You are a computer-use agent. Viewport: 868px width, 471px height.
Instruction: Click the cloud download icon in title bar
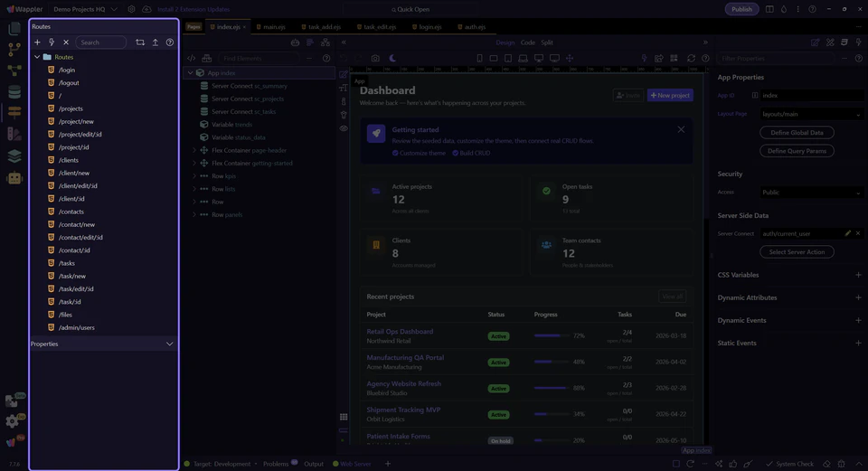tap(146, 9)
